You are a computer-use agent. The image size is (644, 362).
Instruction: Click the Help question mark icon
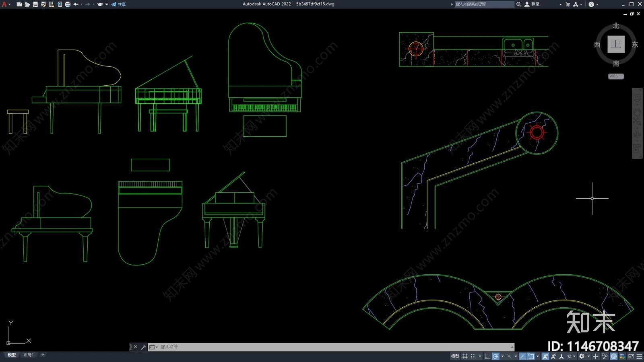pos(591,4)
